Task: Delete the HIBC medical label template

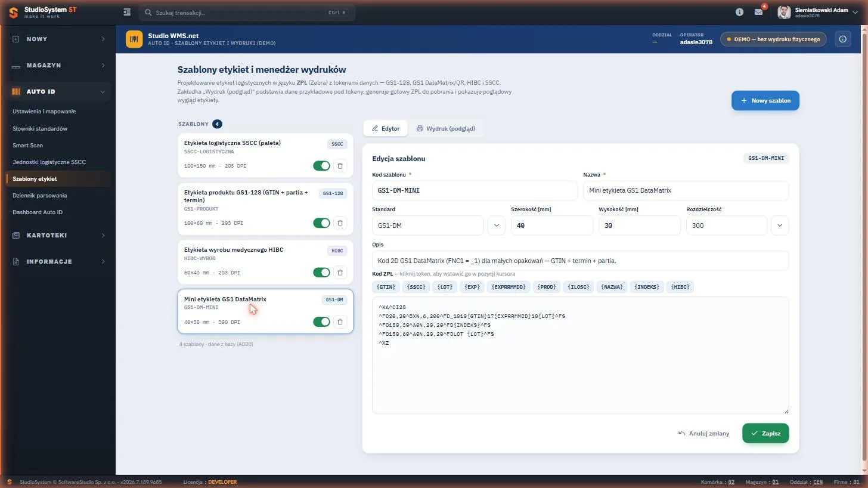Action: tap(340, 273)
